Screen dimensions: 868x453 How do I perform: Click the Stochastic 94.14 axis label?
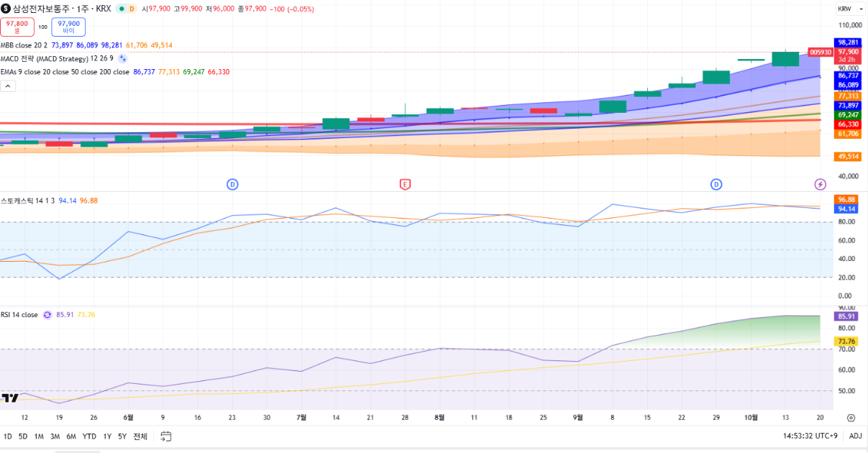click(x=846, y=209)
